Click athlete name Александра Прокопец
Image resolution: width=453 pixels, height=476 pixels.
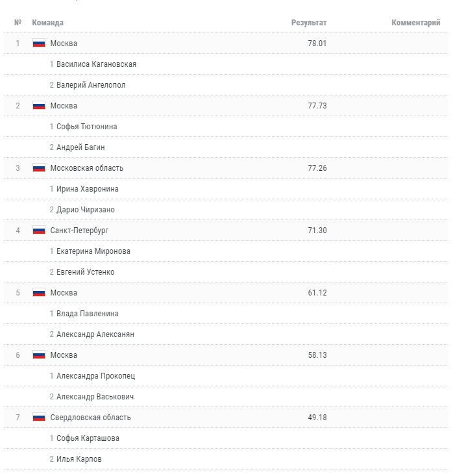click(96, 376)
